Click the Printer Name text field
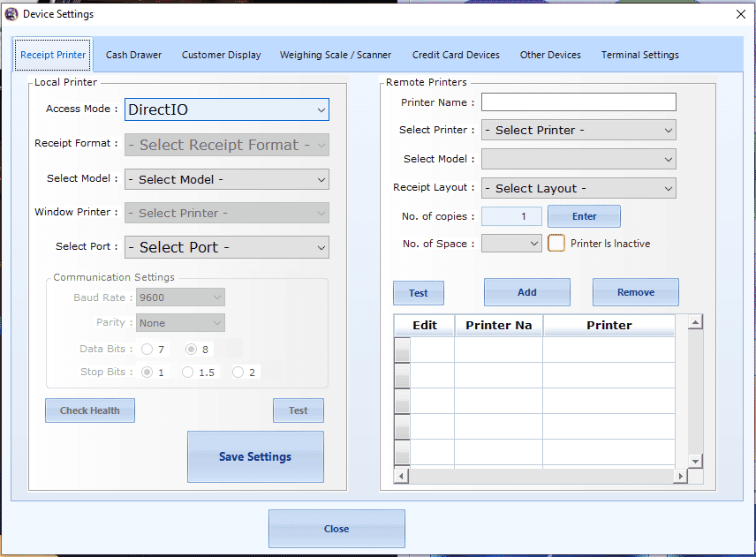 (578, 102)
